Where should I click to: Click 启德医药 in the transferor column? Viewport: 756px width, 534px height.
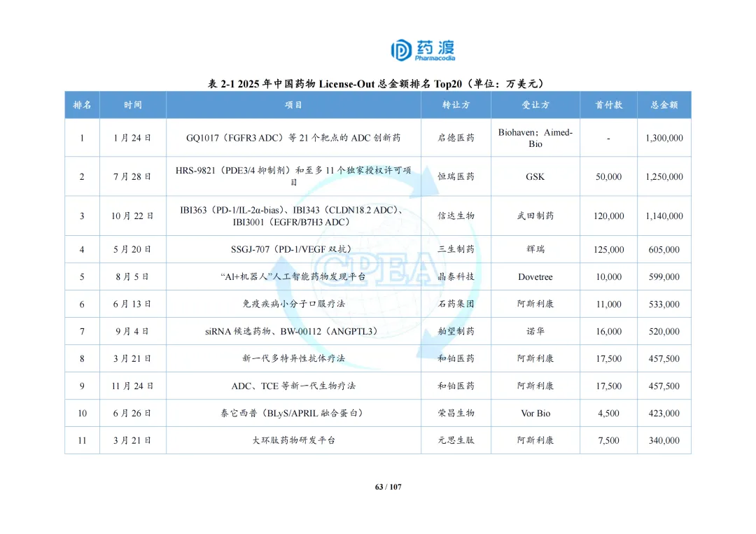click(456, 138)
